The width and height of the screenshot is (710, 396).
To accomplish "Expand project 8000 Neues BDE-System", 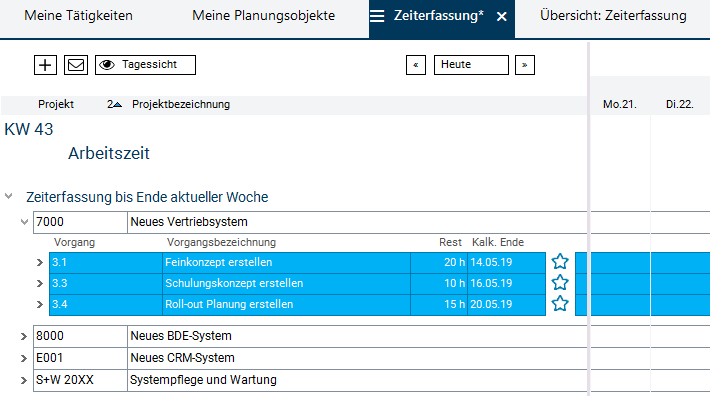I will pyautogui.click(x=24, y=336).
